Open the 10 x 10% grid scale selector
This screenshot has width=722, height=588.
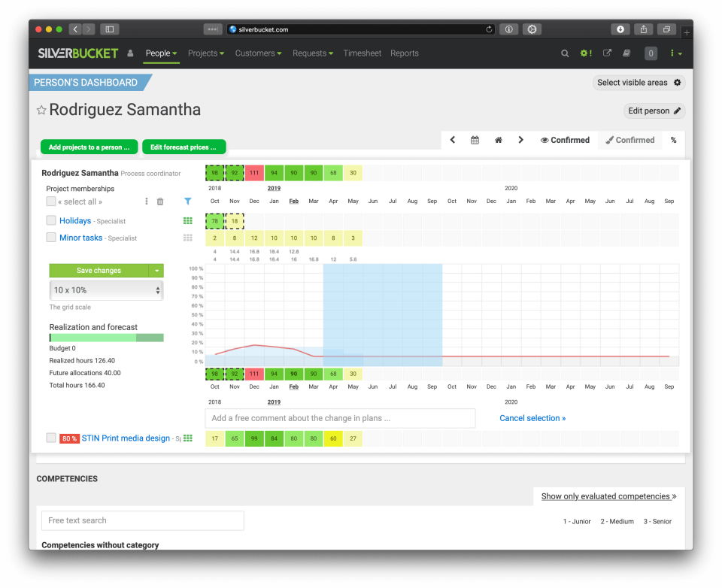pyautogui.click(x=106, y=290)
